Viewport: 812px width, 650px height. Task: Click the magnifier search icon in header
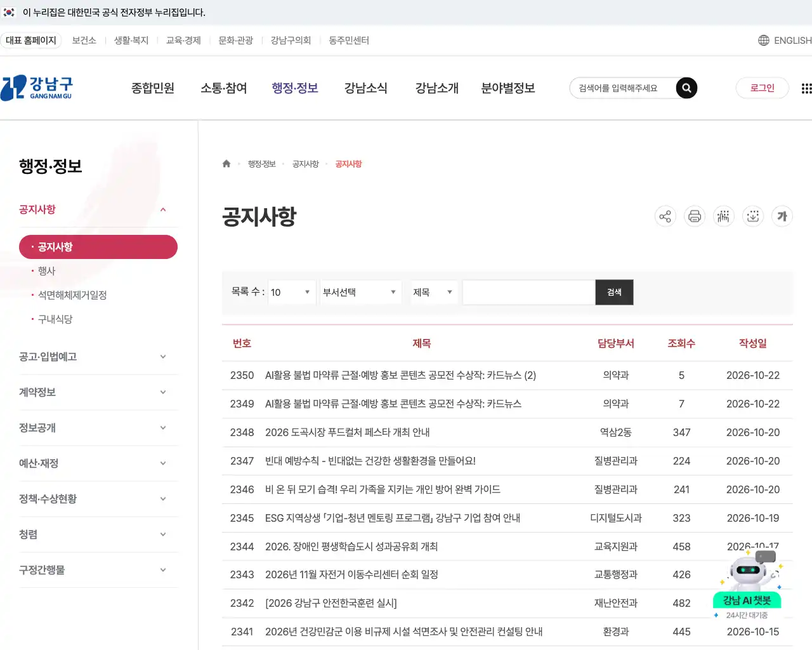click(686, 88)
